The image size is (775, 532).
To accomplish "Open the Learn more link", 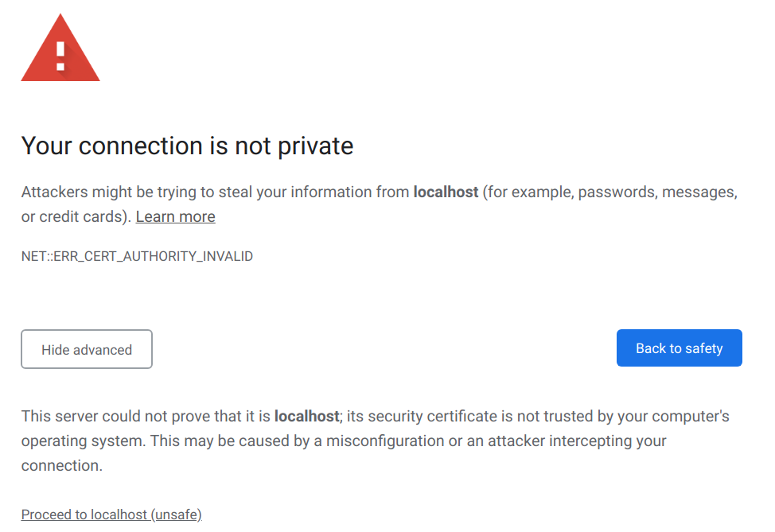I will pos(176,217).
